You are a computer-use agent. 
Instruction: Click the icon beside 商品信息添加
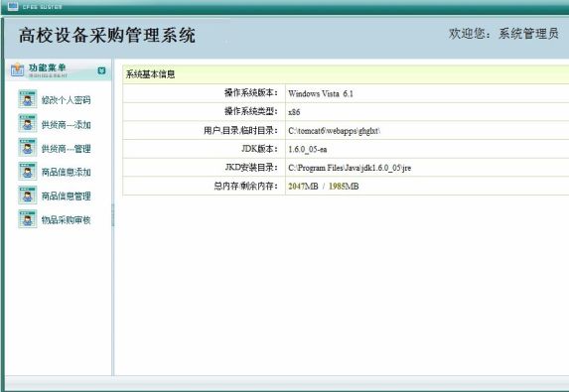[x=28, y=171]
